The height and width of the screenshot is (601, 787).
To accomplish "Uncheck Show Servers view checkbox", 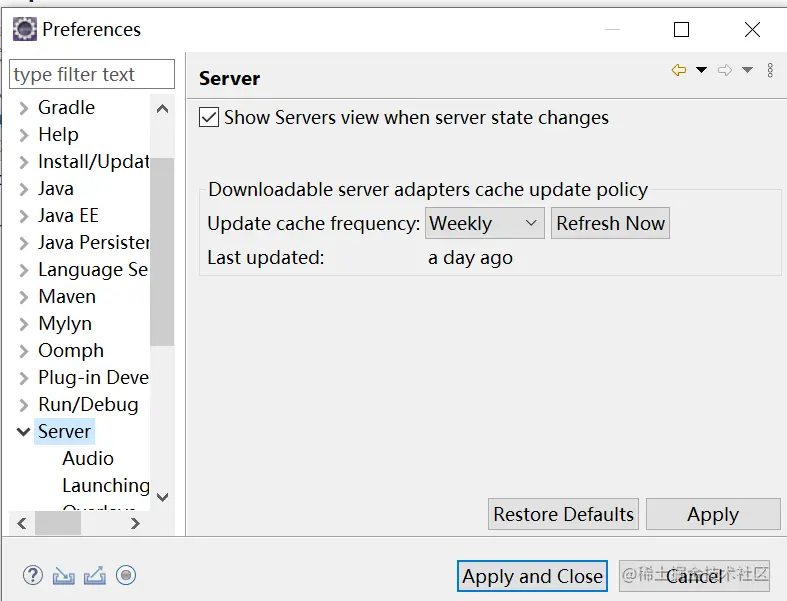I will coord(209,118).
